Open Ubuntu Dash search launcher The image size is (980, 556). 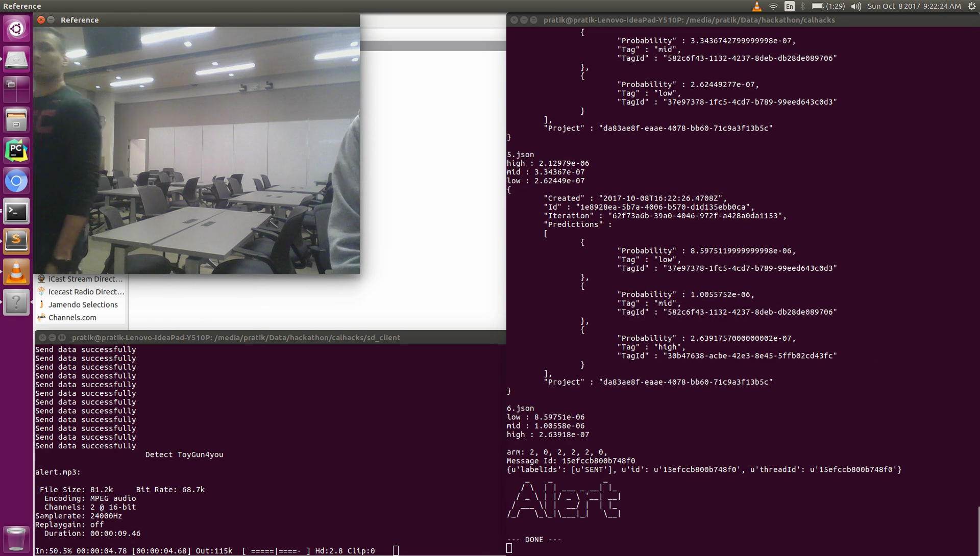point(16,29)
